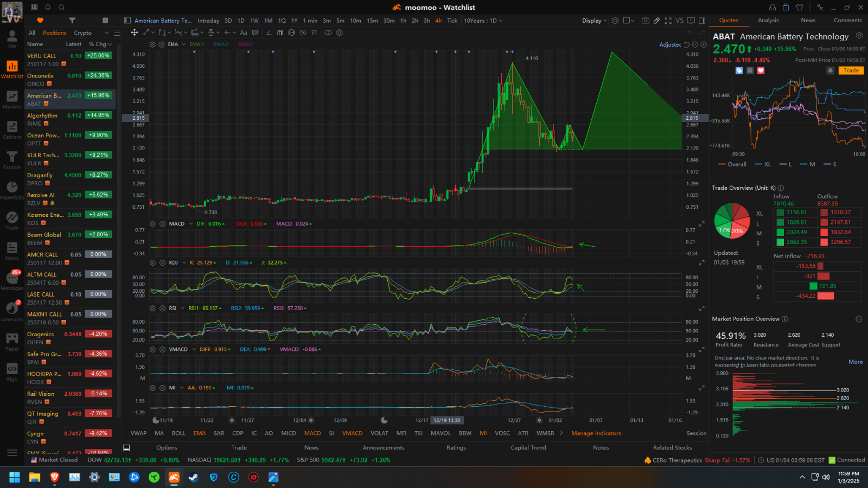Open Steam from the taskbar

tap(194, 477)
